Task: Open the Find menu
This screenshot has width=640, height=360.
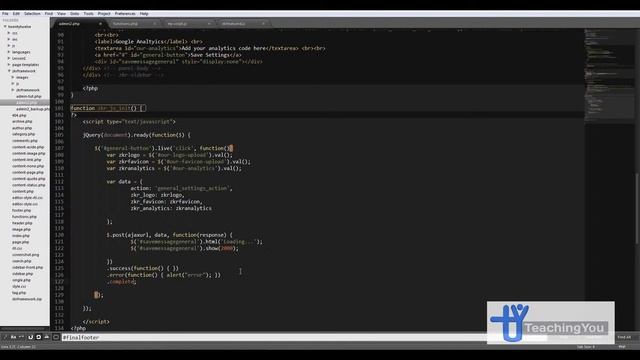Action: coord(49,13)
